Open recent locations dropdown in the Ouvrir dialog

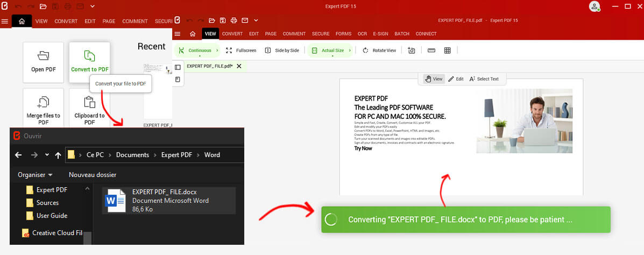point(47,155)
